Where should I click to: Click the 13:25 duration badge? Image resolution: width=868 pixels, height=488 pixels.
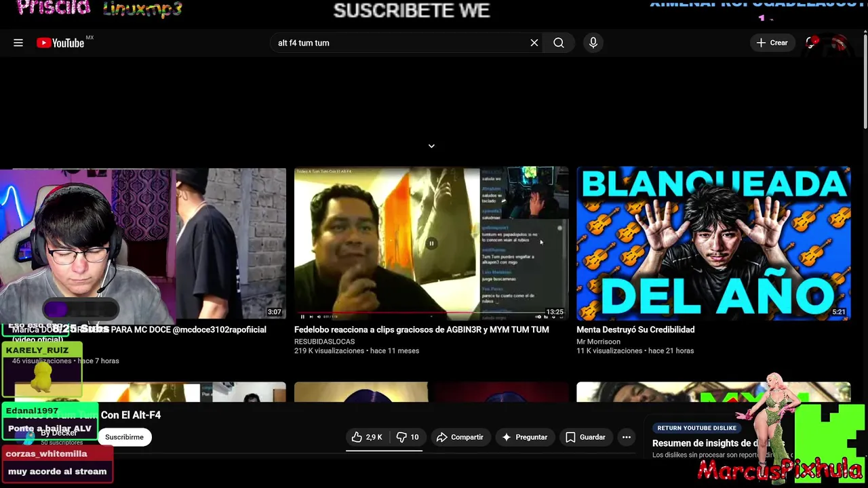point(555,312)
